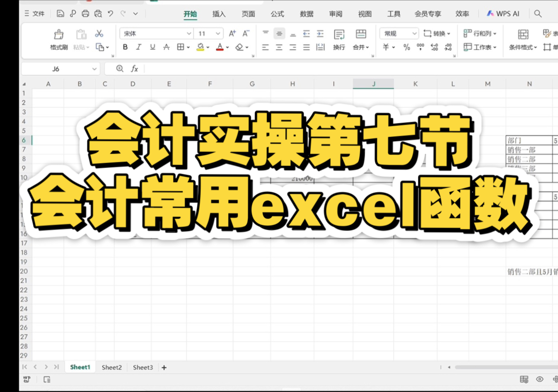Click the Copy icon in the ribbon

[x=100, y=47]
